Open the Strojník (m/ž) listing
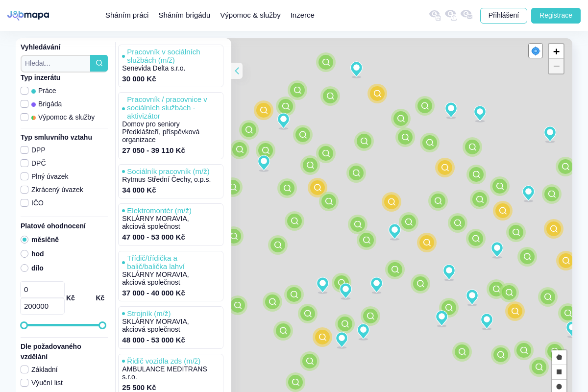The height and width of the screenshot is (392, 588). click(149, 314)
